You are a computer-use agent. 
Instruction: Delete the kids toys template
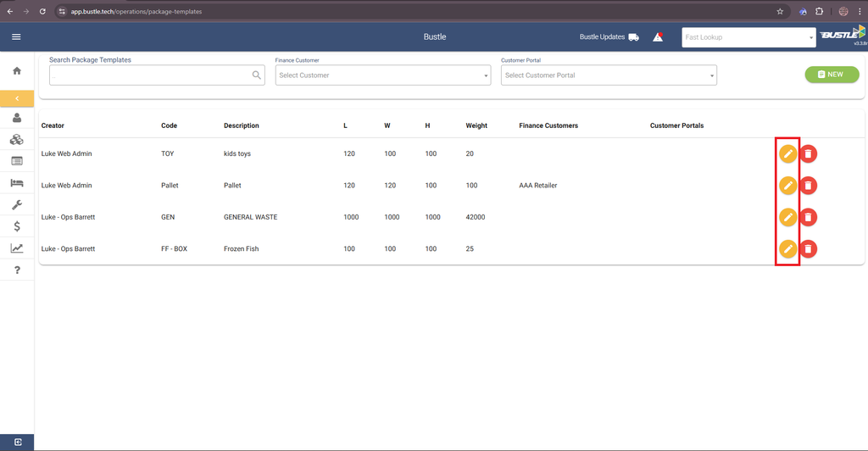pos(808,153)
